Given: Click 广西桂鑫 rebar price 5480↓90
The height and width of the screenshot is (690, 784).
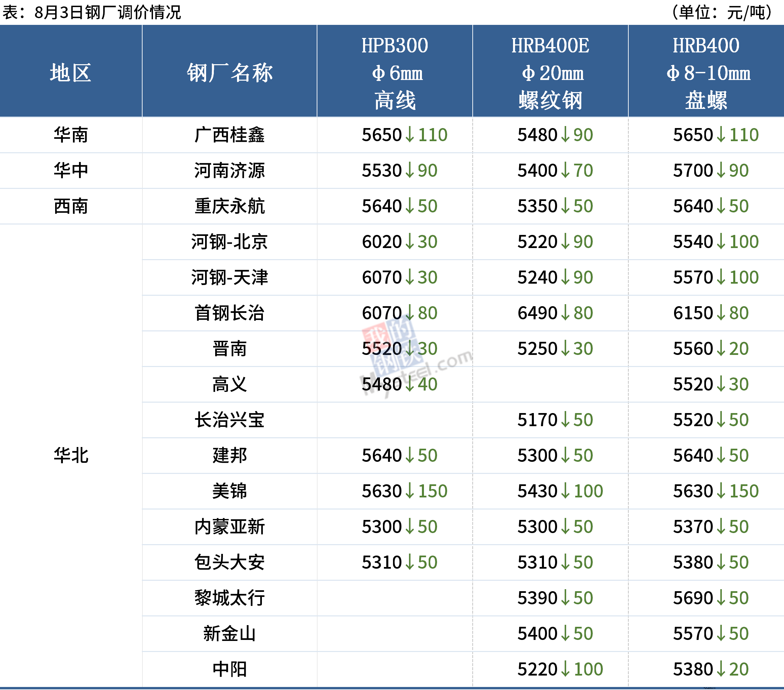Looking at the screenshot, I should [555, 135].
